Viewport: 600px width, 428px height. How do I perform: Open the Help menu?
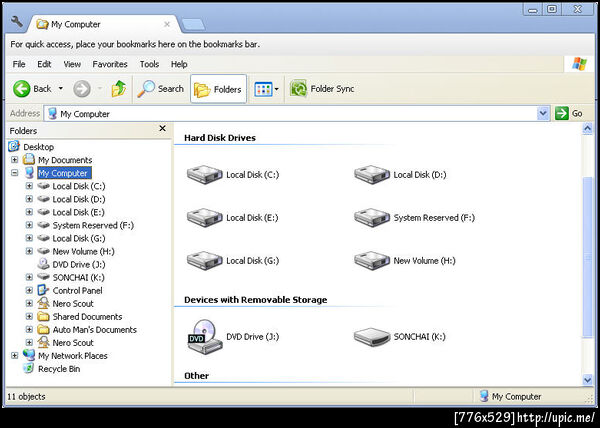(x=179, y=64)
